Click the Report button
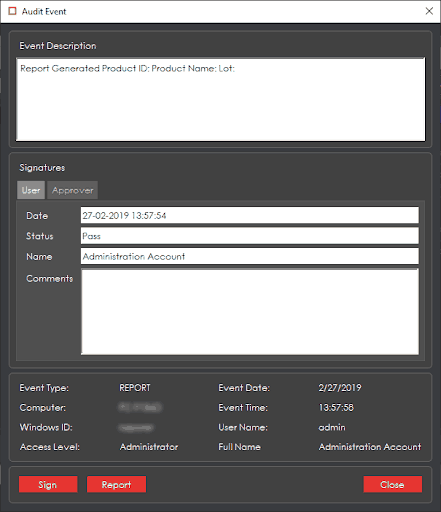 116,484
